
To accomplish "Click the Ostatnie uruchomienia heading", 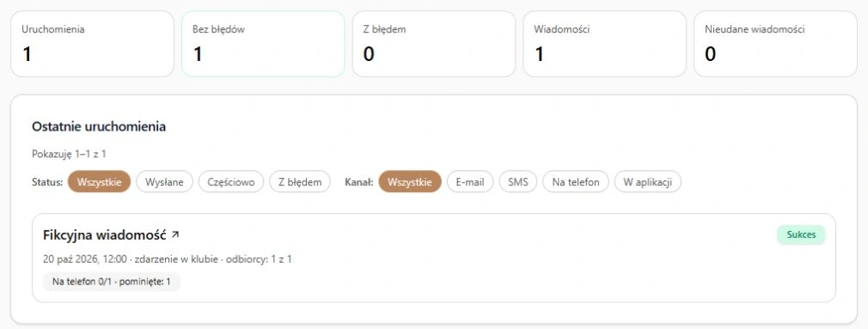I will 99,126.
